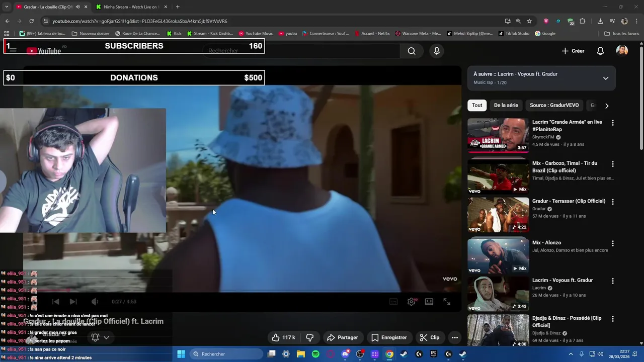Screen dimensions: 644x362
Task: Select the De la série chip
Action: coord(506,105)
